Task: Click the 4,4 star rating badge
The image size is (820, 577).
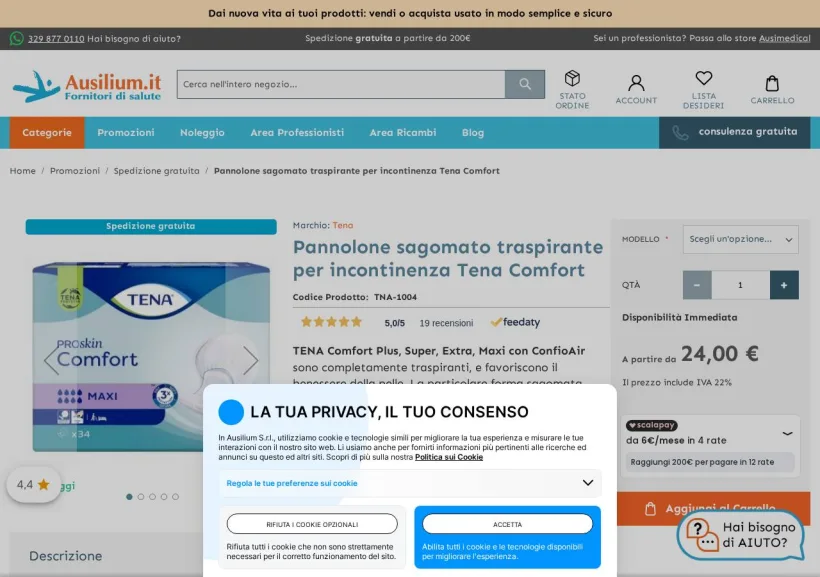Action: point(33,485)
